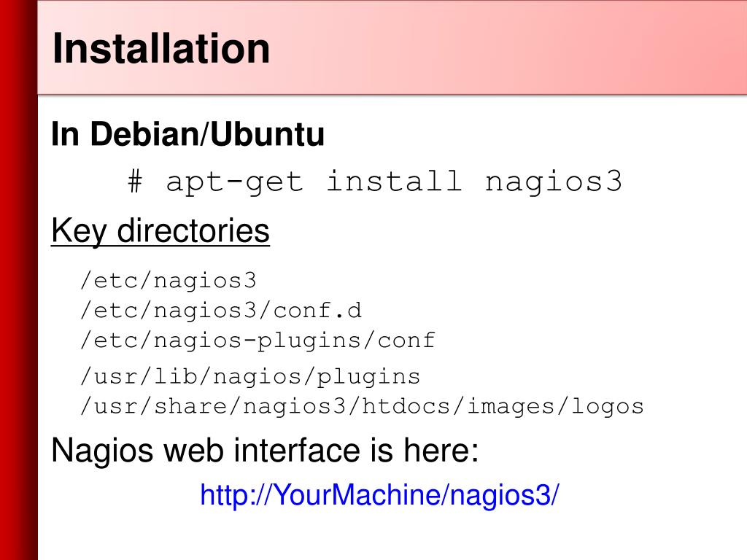The image size is (747, 560).
Task: Select the /etc/nagios3/conf.d path line
Action: pyautogui.click(x=222, y=311)
